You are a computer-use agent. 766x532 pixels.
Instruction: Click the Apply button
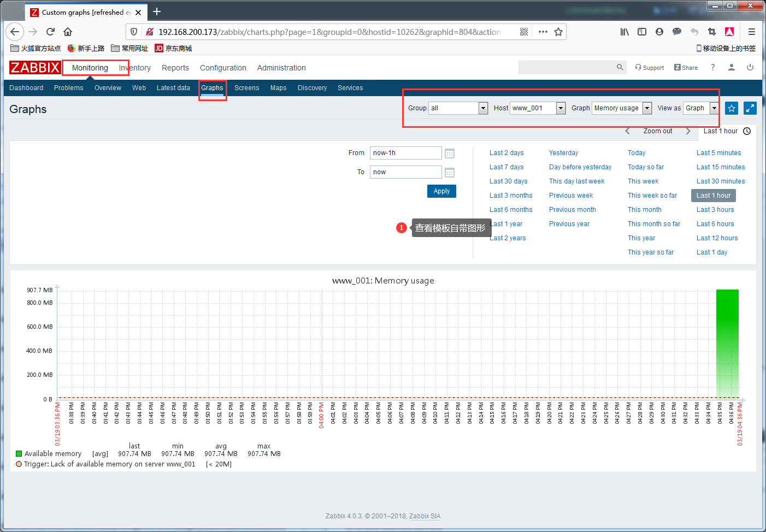click(x=441, y=191)
